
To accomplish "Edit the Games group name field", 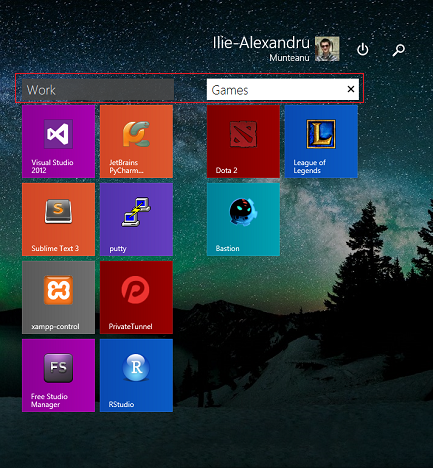I will (283, 89).
